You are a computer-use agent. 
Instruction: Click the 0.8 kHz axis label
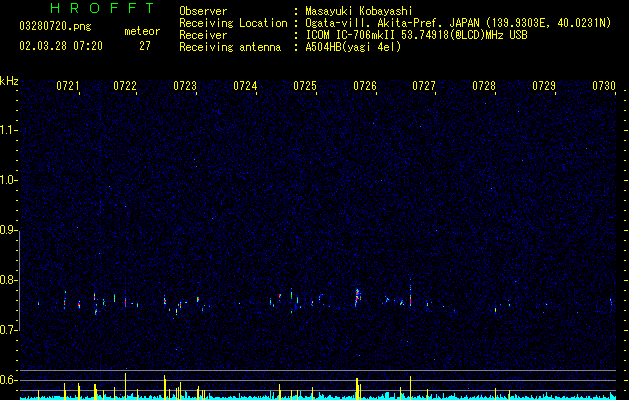tap(8, 280)
